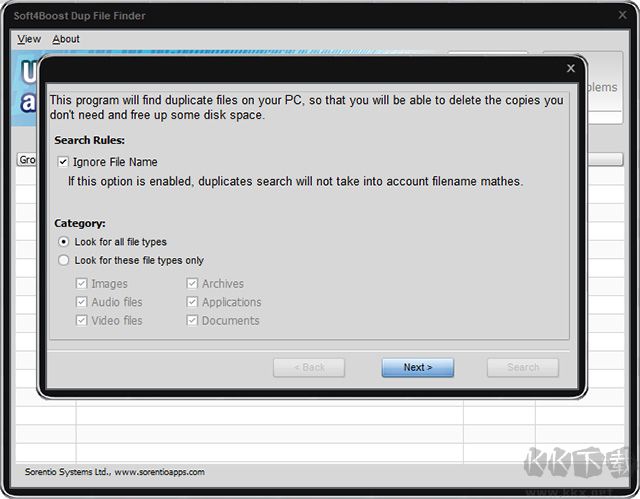The width and height of the screenshot is (640, 499).
Task: Toggle the Audio files checkbox
Action: click(x=82, y=302)
